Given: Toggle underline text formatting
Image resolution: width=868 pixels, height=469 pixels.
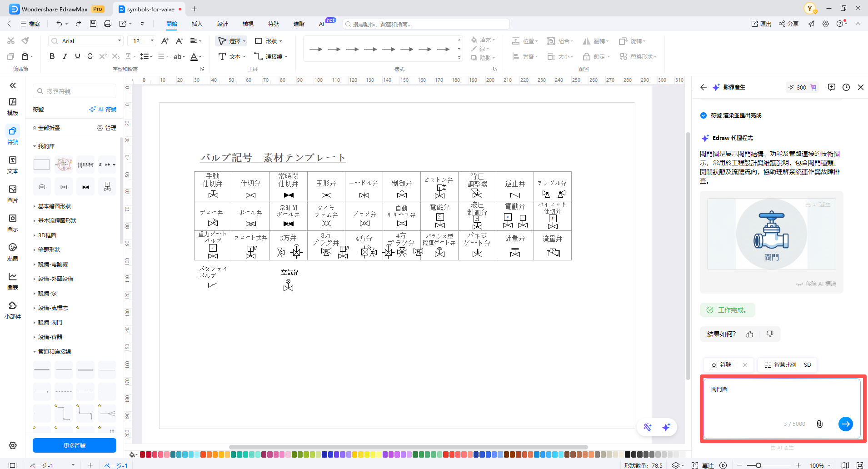Looking at the screenshot, I should [77, 56].
